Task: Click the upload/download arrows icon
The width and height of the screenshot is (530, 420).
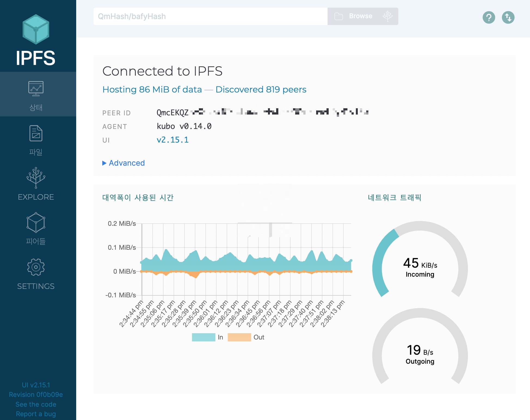Action: click(x=508, y=18)
